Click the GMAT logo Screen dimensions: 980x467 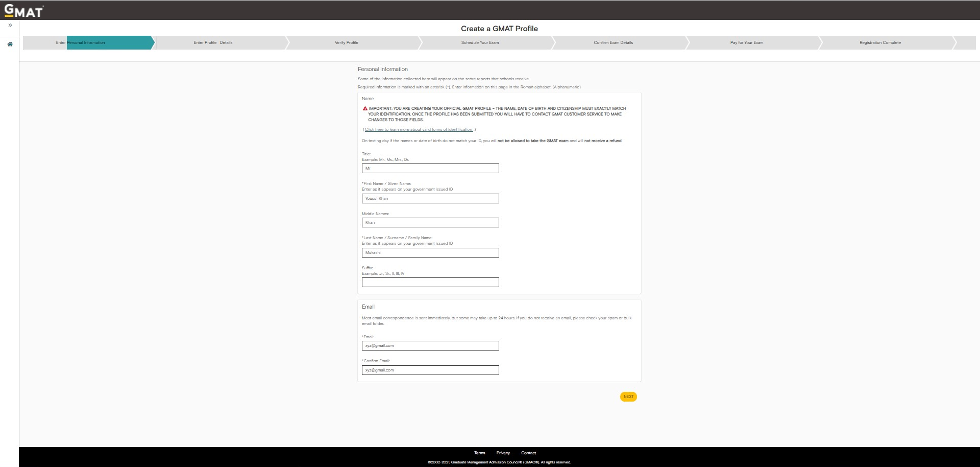[x=24, y=11]
